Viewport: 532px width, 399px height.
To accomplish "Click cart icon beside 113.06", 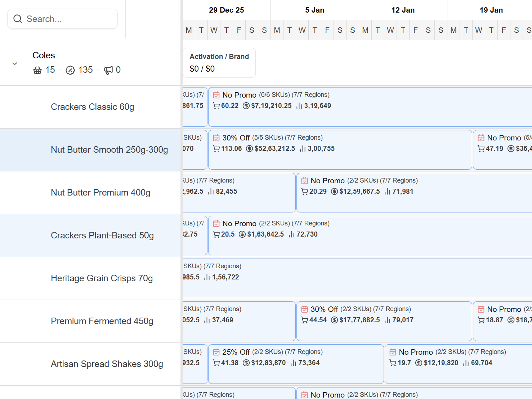I will (x=216, y=149).
